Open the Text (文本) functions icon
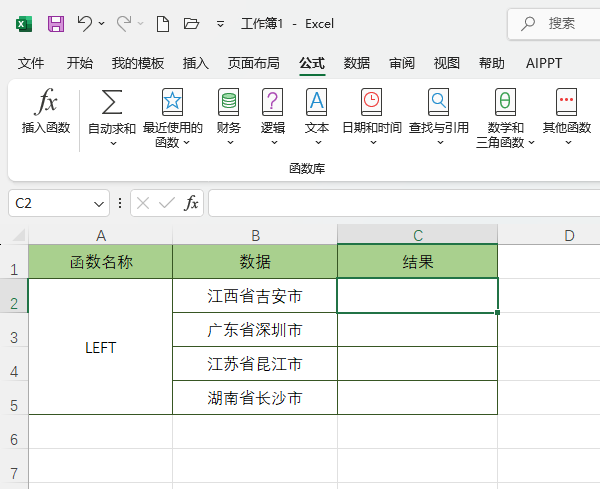Image resolution: width=600 pixels, height=489 pixels. pos(316,102)
